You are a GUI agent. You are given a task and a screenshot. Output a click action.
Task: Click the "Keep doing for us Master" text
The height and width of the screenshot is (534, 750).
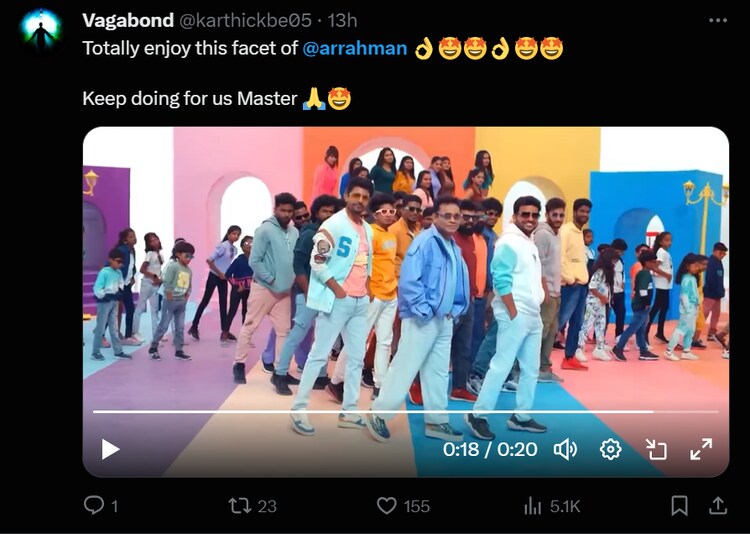[190, 98]
